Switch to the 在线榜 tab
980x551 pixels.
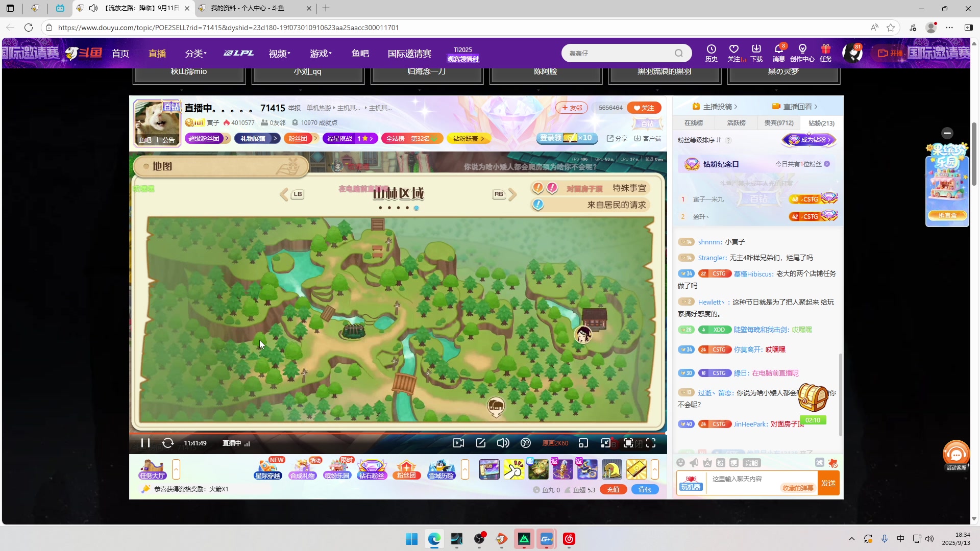coord(694,123)
